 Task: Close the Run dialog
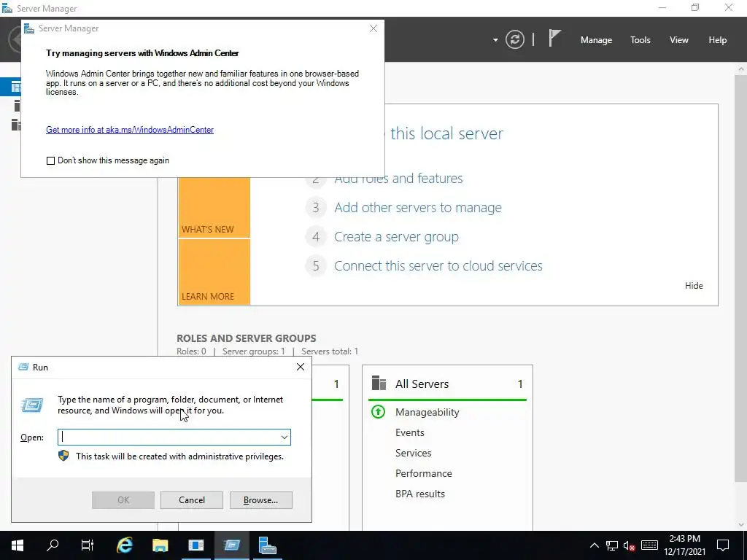click(300, 367)
